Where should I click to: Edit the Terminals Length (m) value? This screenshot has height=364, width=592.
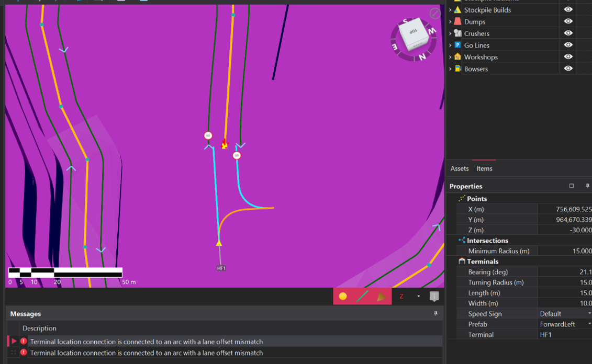[564, 293]
